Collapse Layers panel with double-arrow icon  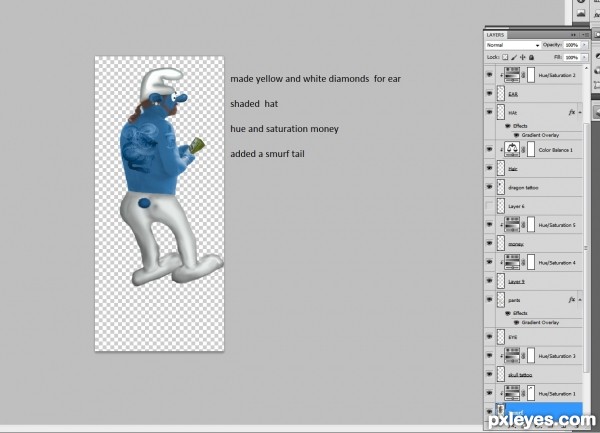pyautogui.click(x=573, y=35)
